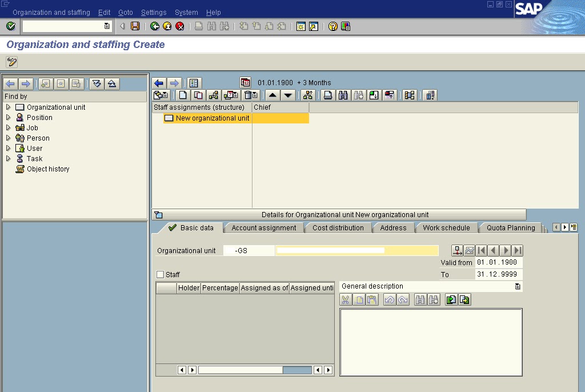
Task: Click the green Enter checkmark icon
Action: point(11,26)
